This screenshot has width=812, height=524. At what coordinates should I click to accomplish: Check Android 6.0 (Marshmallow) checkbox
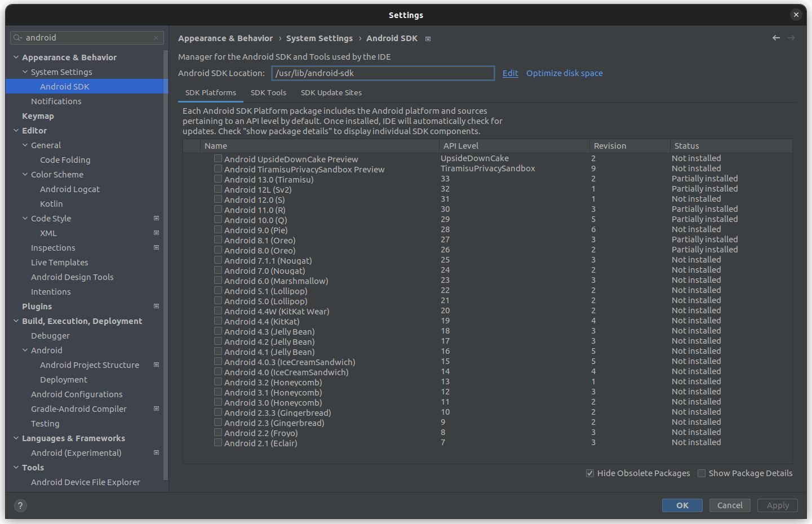pyautogui.click(x=218, y=281)
